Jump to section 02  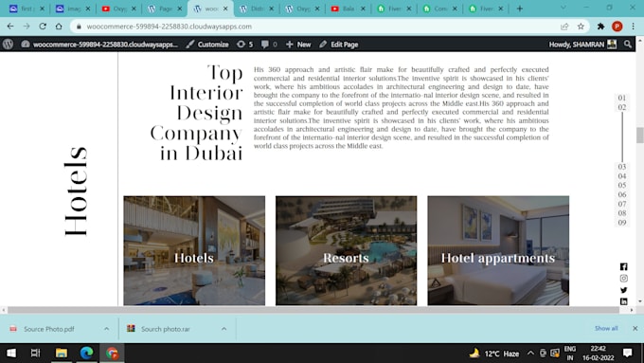pyautogui.click(x=622, y=107)
